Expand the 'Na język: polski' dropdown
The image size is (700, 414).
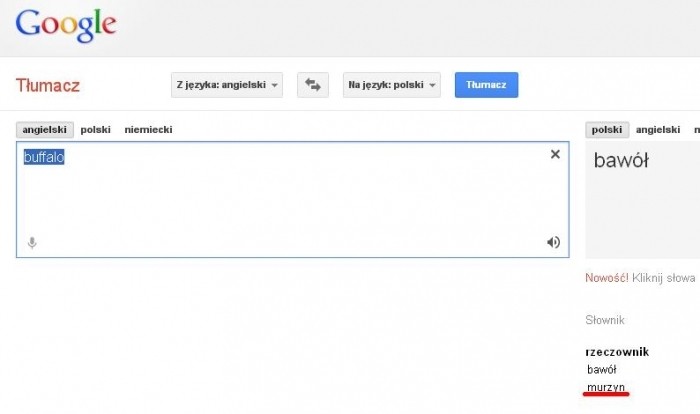pyautogui.click(x=392, y=85)
